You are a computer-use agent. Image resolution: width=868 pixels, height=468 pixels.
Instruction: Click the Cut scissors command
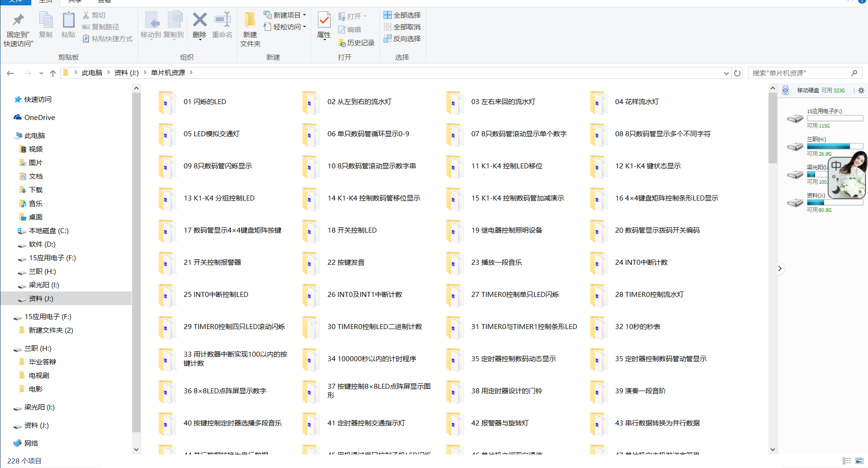click(x=94, y=15)
